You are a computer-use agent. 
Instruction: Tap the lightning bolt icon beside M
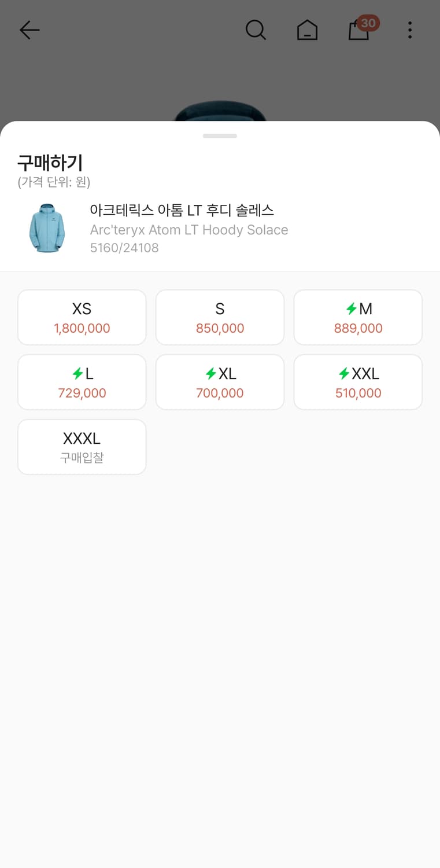tap(351, 309)
